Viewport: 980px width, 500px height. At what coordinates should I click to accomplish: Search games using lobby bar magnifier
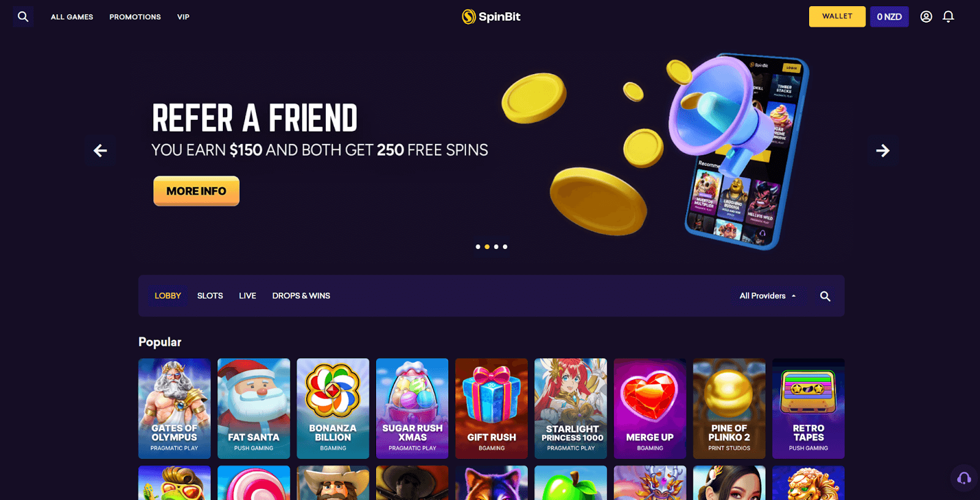pyautogui.click(x=825, y=296)
